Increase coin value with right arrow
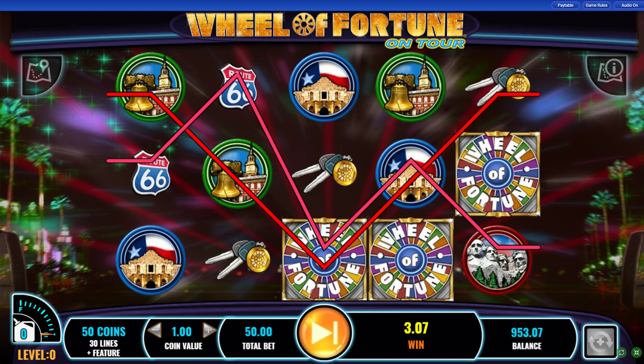 point(209,331)
